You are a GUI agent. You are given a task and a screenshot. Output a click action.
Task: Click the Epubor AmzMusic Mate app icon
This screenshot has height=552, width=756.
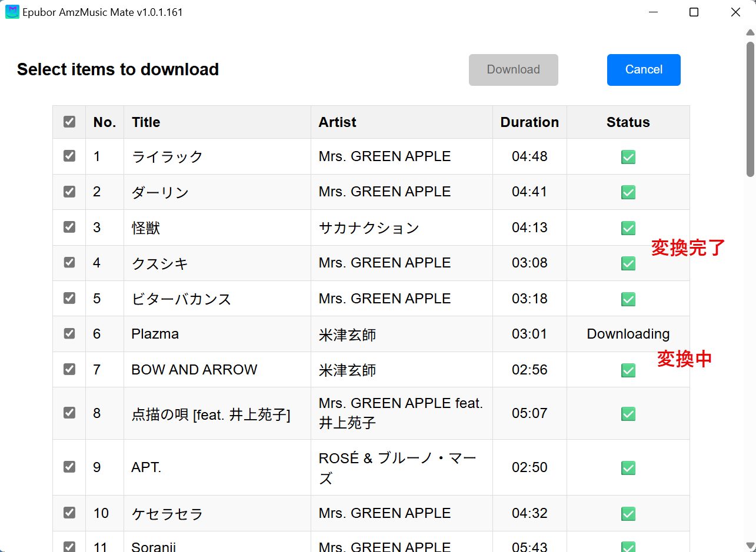[x=12, y=12]
